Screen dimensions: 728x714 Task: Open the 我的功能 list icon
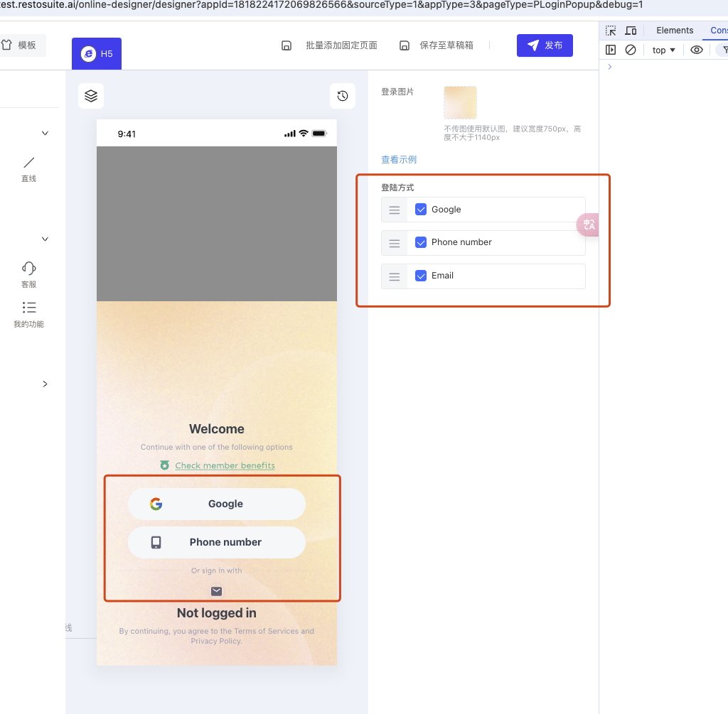point(28,308)
